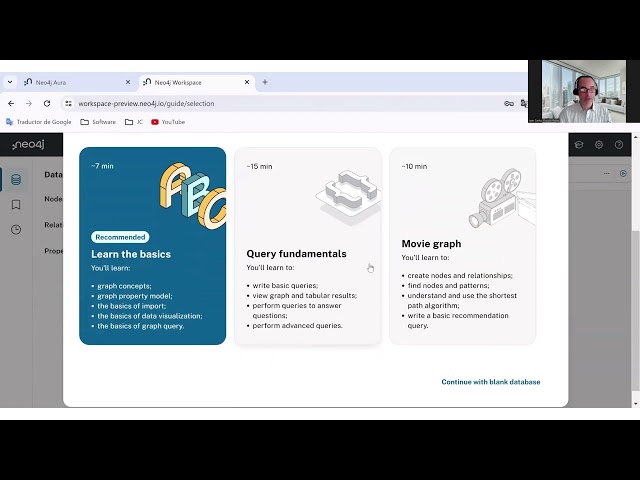
Task: Click 'perform advanced queries.' text
Action: pos(297,326)
